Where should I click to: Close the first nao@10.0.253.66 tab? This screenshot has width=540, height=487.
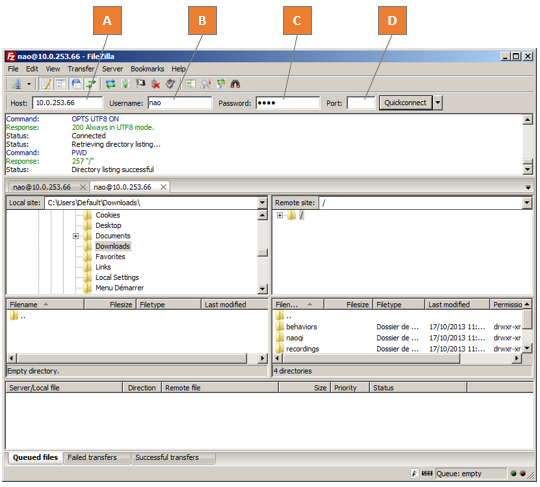tap(83, 187)
